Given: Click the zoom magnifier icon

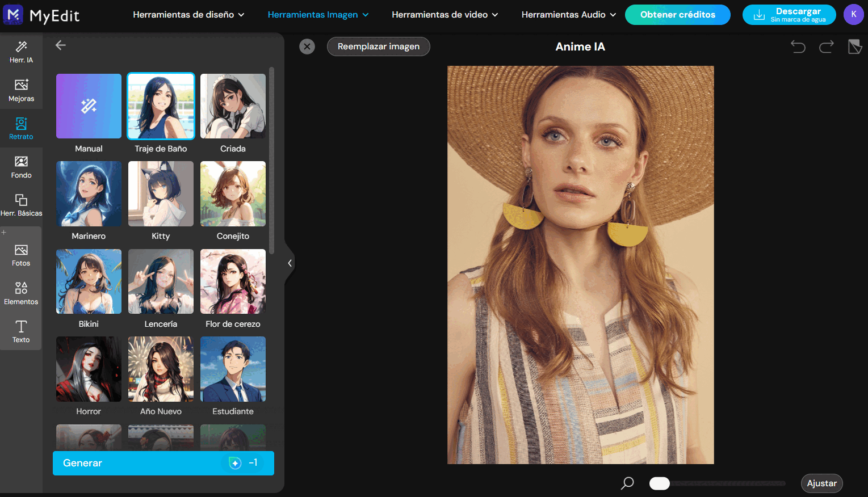Looking at the screenshot, I should [627, 483].
